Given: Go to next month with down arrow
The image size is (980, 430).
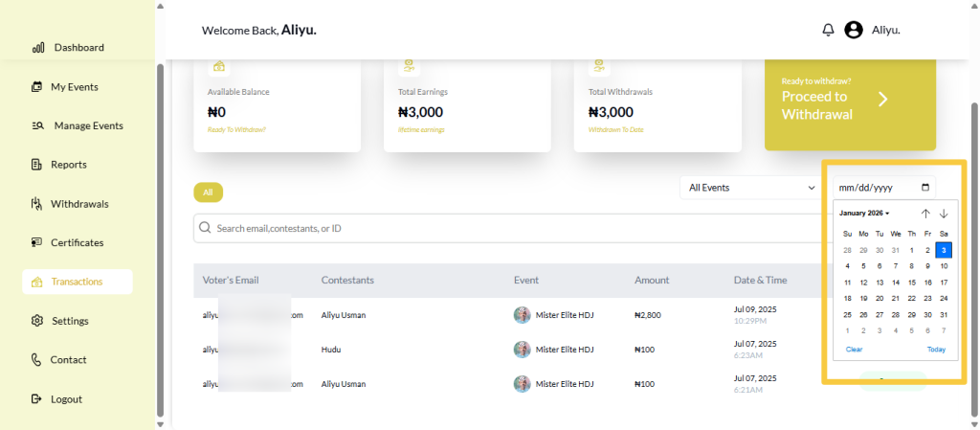Looking at the screenshot, I should (944, 214).
